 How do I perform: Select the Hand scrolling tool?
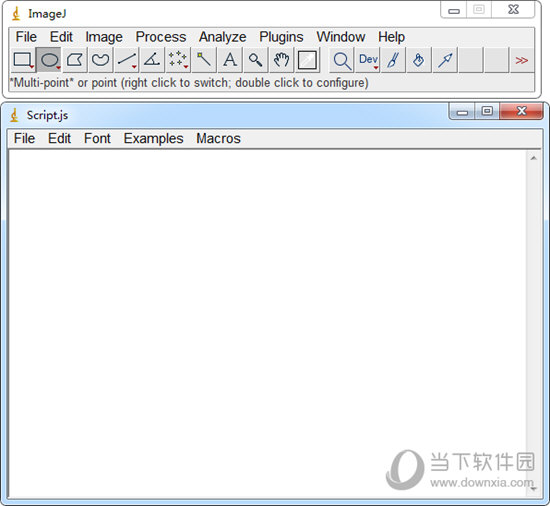[x=281, y=60]
